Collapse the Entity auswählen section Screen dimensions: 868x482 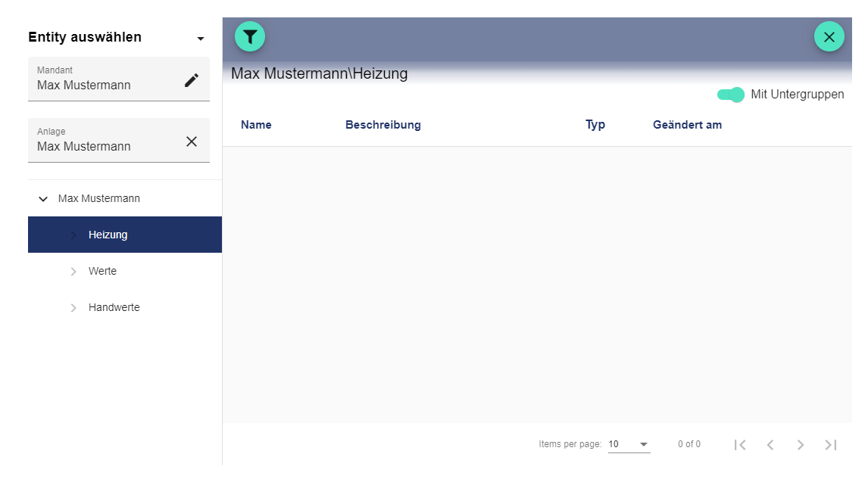(x=200, y=38)
